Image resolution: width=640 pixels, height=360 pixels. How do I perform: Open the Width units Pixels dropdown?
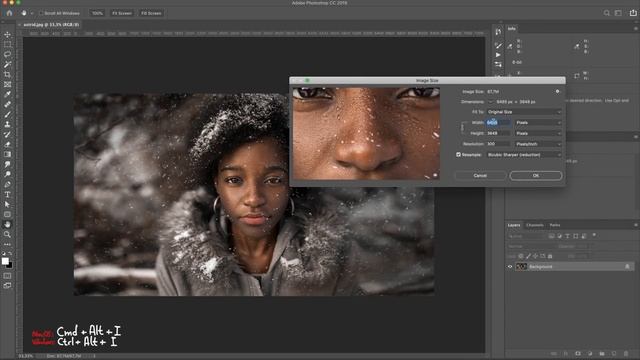click(538, 122)
